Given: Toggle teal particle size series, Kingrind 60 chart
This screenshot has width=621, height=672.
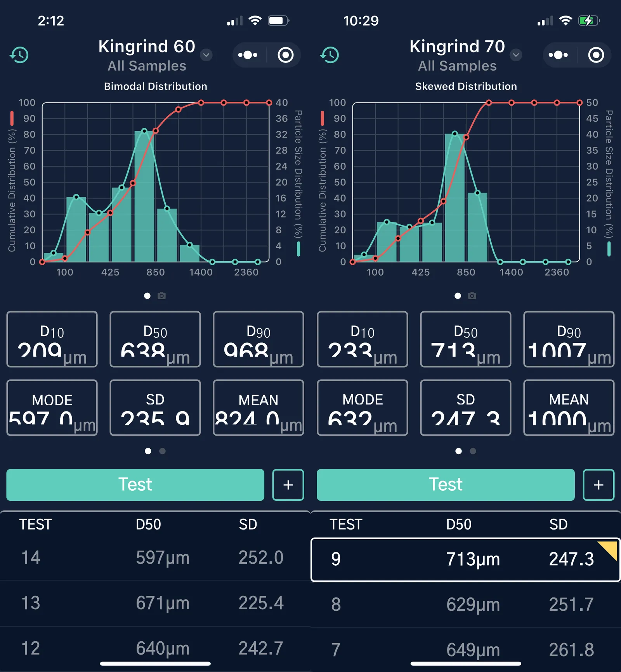Looking at the screenshot, I should [298, 249].
